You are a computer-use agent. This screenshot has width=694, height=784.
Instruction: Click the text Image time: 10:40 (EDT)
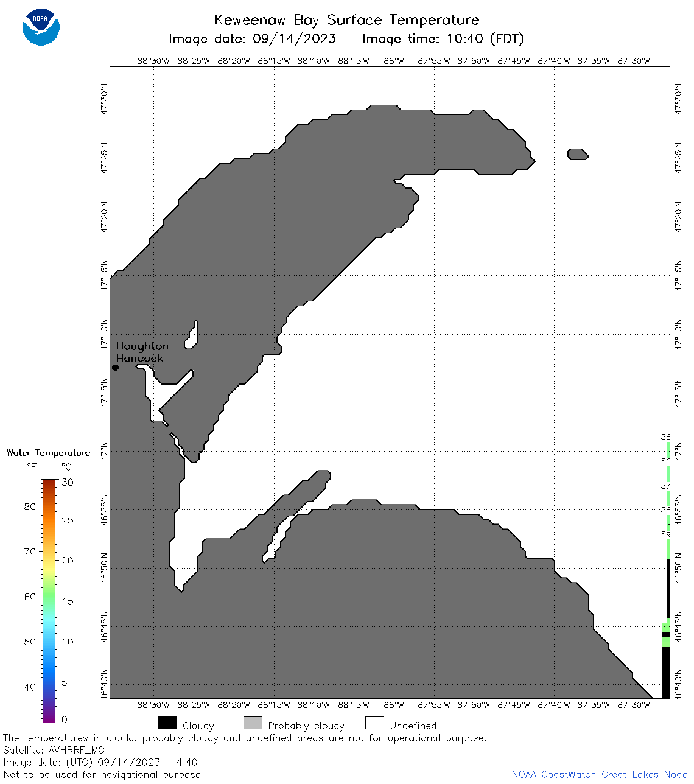pos(443,39)
